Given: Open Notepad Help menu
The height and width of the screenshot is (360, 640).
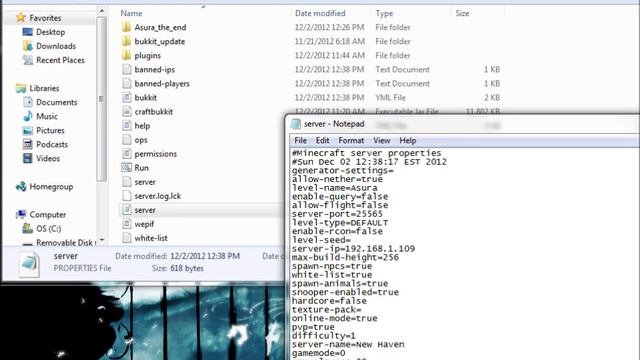Looking at the screenshot, I should click(408, 140).
